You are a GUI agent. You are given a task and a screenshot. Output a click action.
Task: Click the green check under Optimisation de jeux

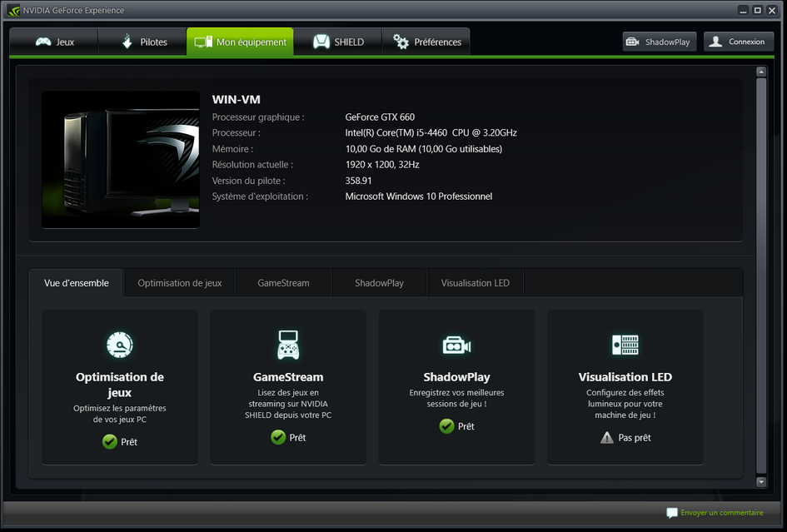coord(110,441)
